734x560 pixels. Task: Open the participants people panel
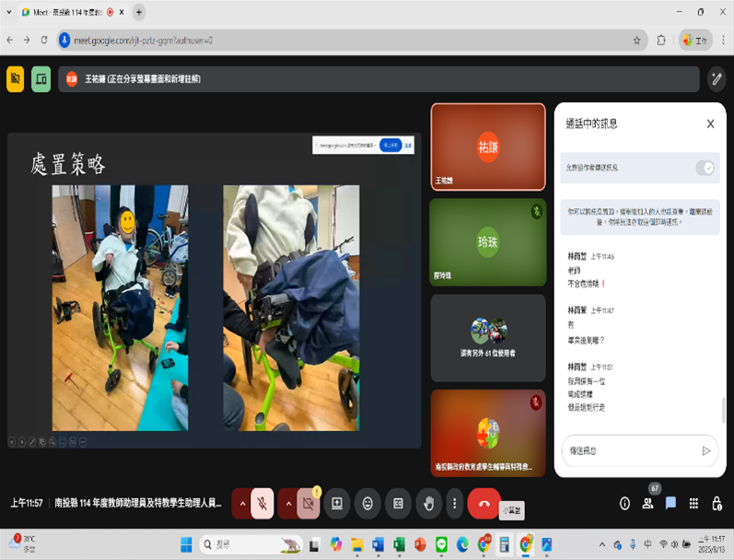648,504
